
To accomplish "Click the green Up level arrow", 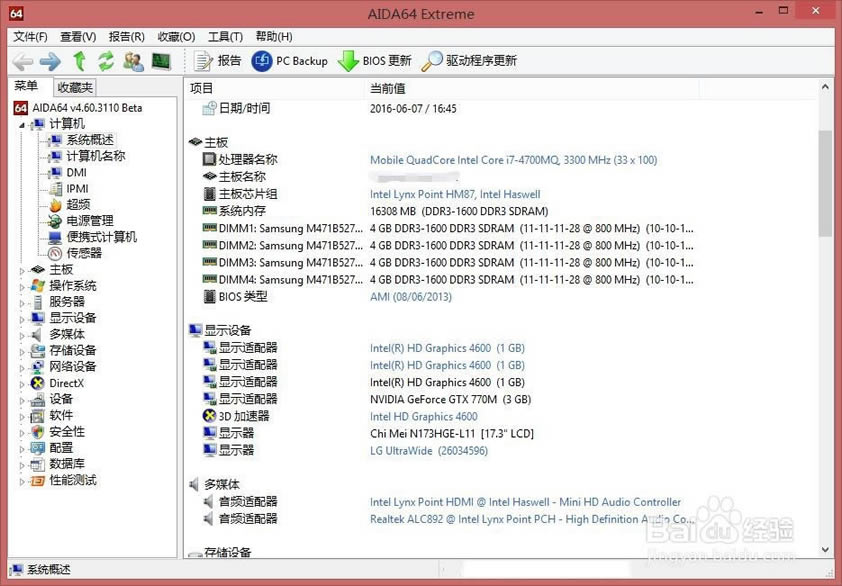I will 79,61.
